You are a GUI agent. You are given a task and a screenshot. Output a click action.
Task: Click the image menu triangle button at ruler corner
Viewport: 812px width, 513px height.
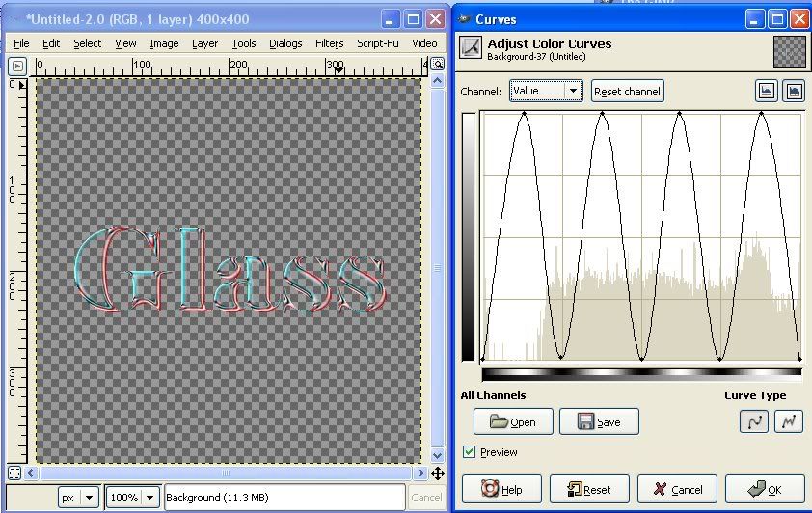pyautogui.click(x=17, y=67)
